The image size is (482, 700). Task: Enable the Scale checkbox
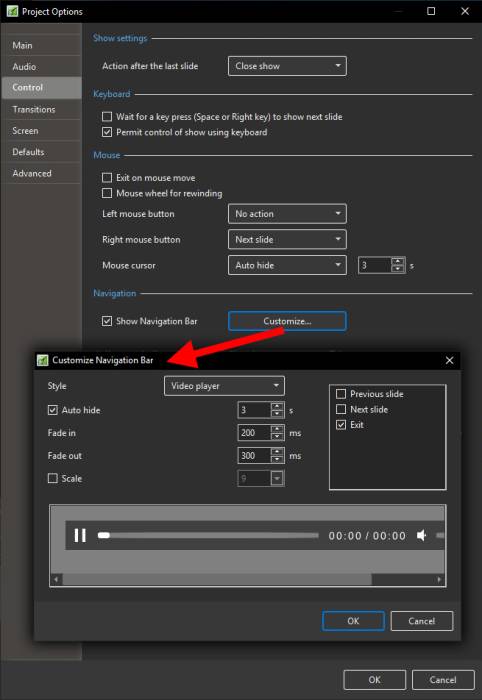click(x=53, y=478)
